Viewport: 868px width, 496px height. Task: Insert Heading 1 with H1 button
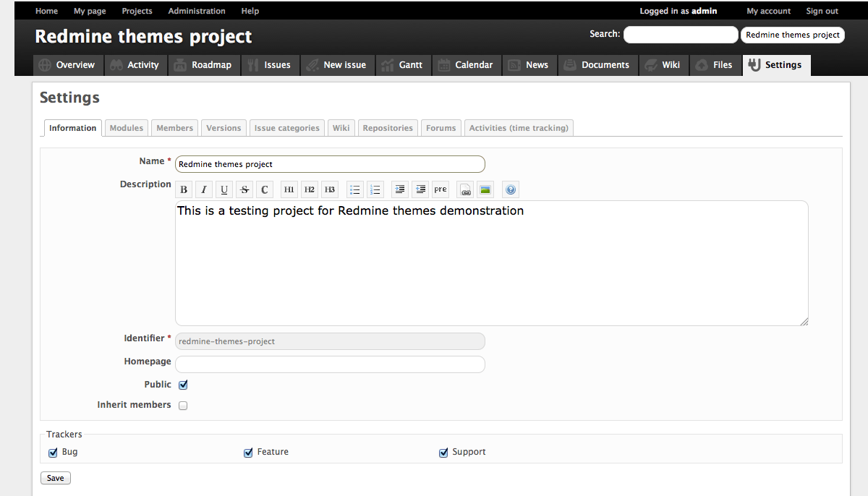(289, 189)
